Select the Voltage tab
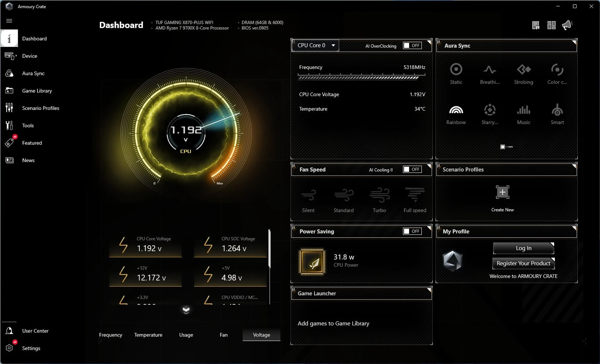The image size is (600, 364). pyautogui.click(x=262, y=335)
